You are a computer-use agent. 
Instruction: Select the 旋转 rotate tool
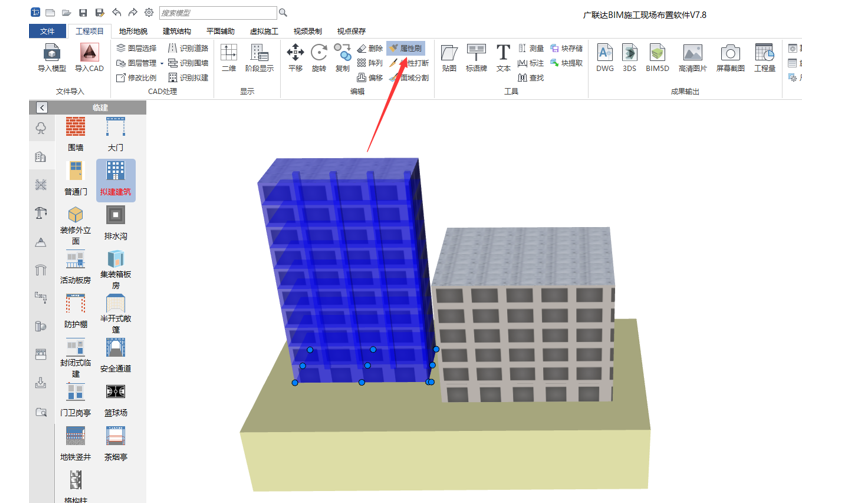click(319, 57)
